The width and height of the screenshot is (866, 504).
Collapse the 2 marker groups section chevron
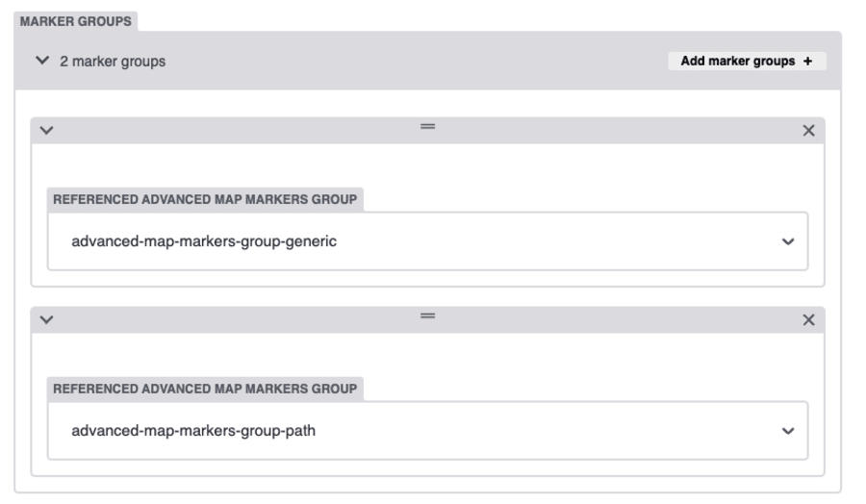click(42, 61)
